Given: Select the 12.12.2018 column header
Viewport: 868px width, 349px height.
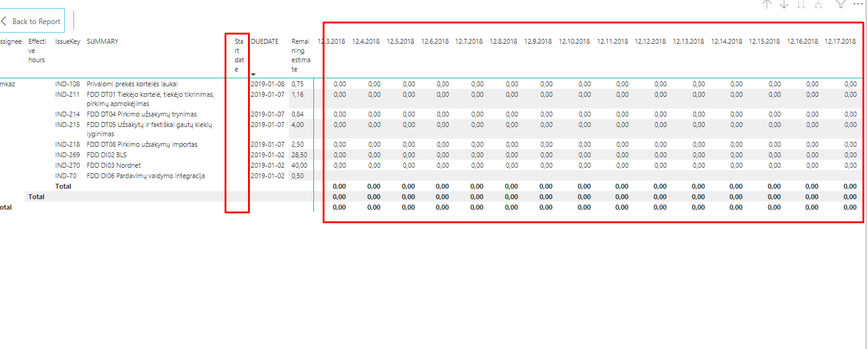Looking at the screenshot, I should tap(651, 41).
